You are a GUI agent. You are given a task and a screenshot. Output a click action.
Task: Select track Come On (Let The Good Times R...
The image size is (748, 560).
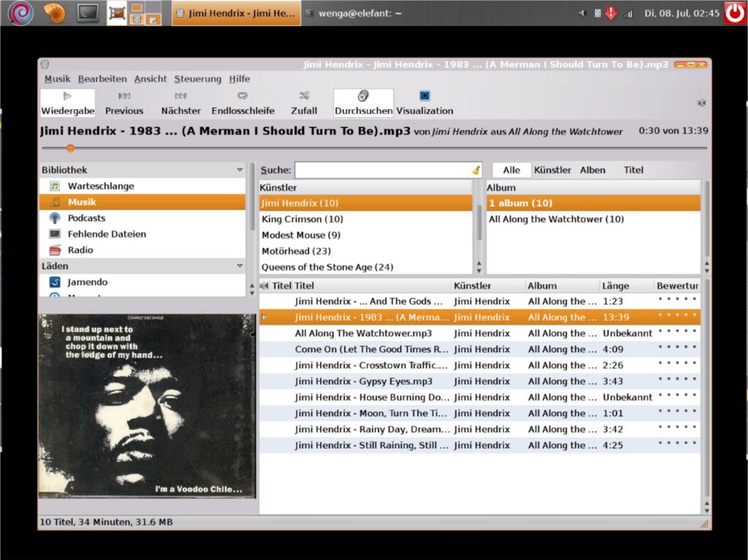pyautogui.click(x=480, y=349)
